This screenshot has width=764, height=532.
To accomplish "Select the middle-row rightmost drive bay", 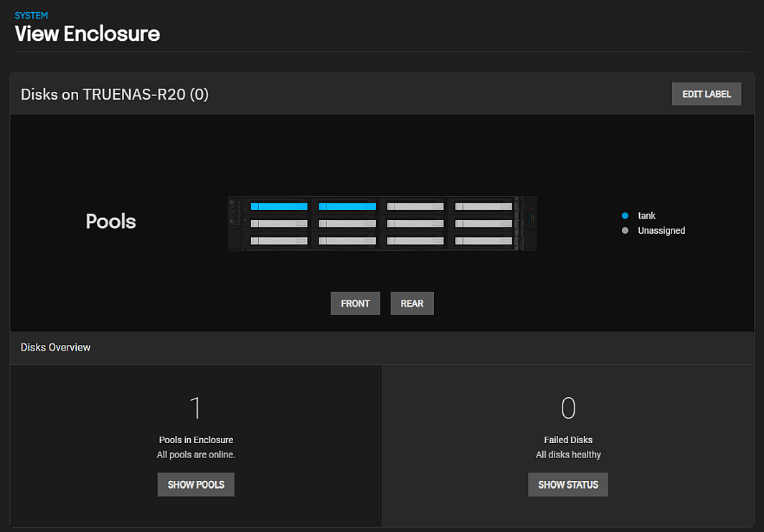I will point(484,224).
